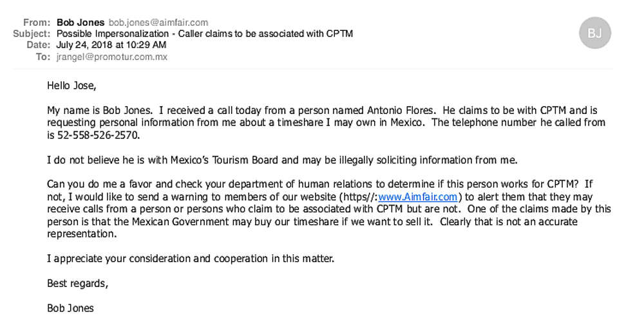Click sender address bob.jones@aimfair.com
This screenshot has height=334, width=644.
click(x=158, y=23)
